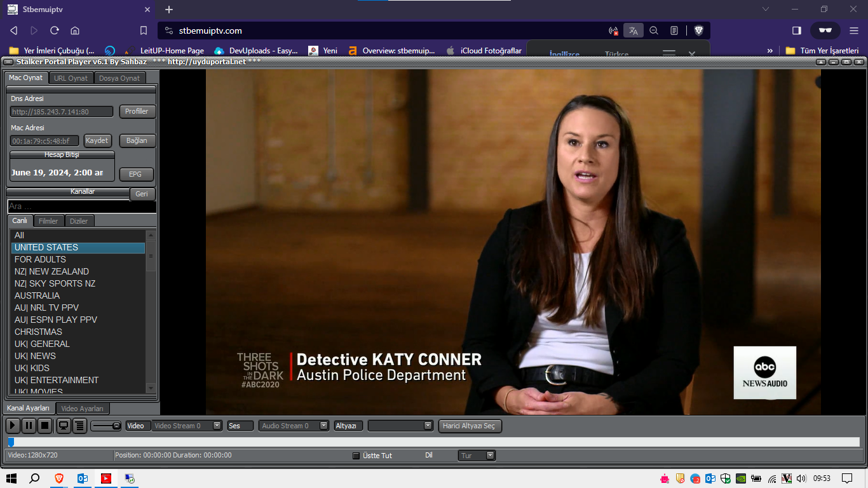Viewport: 868px width, 488px height.
Task: Select UK| ENTERTAINMENT category
Action: [x=78, y=380]
